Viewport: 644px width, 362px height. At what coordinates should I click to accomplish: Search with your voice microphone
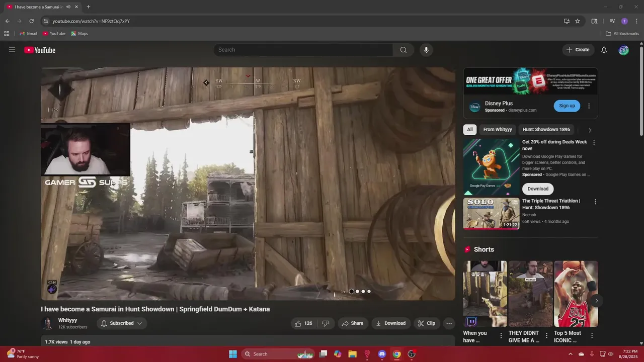pyautogui.click(x=426, y=50)
